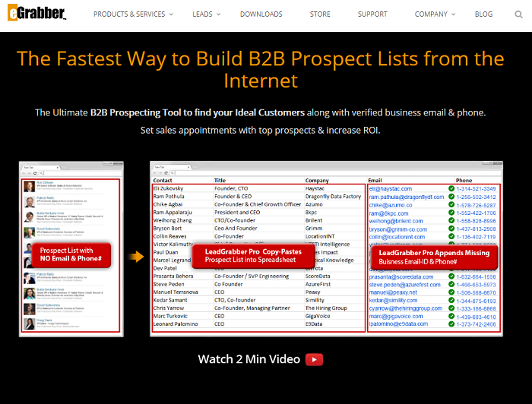Screen dimensions: 532x404
Task: Expand the Company dropdown arrow
Action: 453,14
